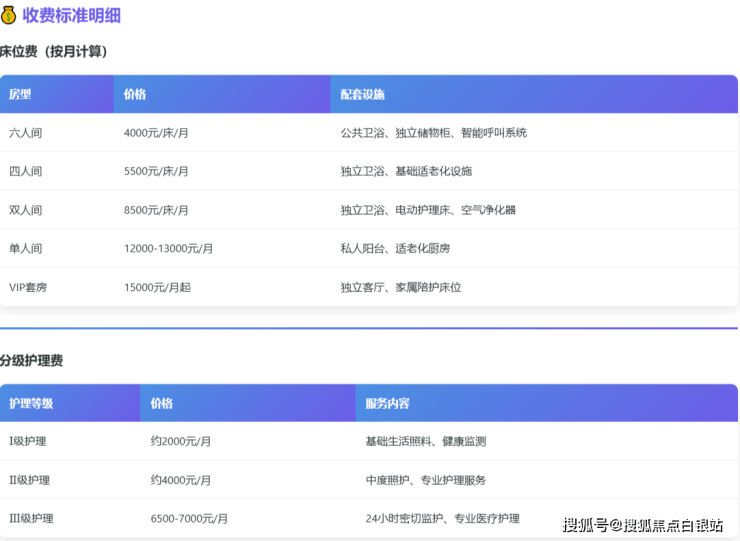Screen dimensions: 740x541
Task: Select the 四人间 row label
Action: pyautogui.click(x=26, y=171)
